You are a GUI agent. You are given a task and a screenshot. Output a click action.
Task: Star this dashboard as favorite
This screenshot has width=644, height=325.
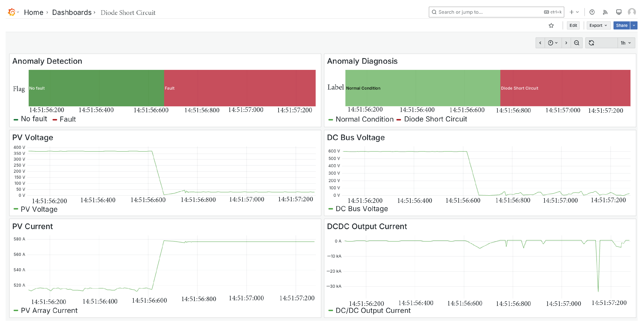pyautogui.click(x=551, y=25)
